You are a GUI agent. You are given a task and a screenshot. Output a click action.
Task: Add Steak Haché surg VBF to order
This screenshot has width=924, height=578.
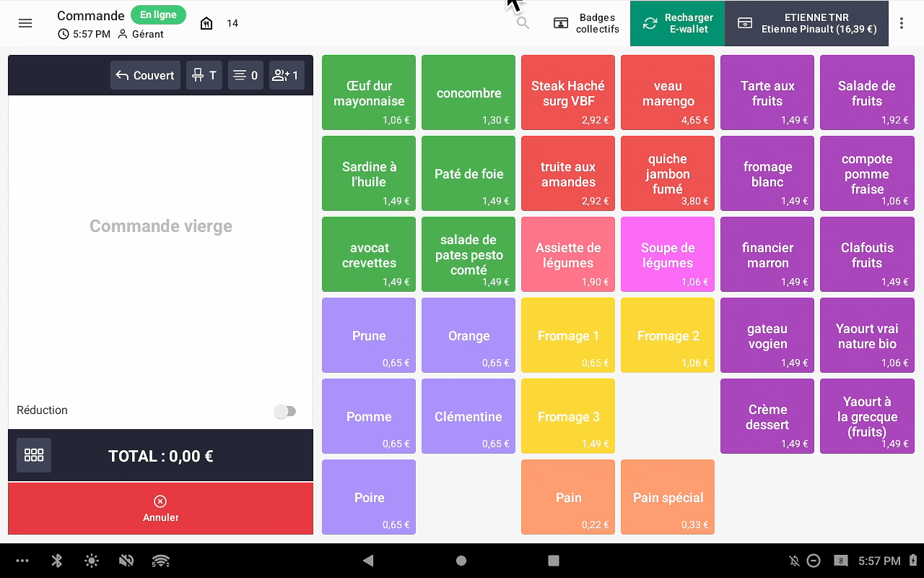click(568, 92)
